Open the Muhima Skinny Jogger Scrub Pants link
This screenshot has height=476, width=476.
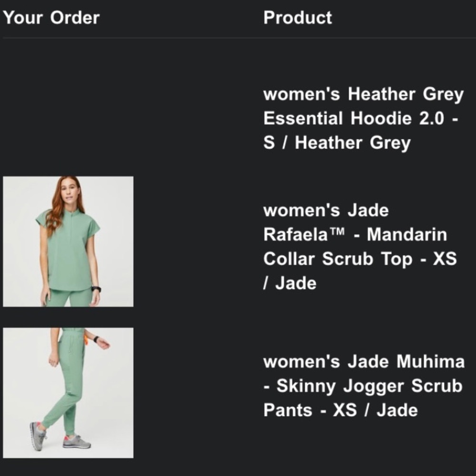(x=364, y=386)
